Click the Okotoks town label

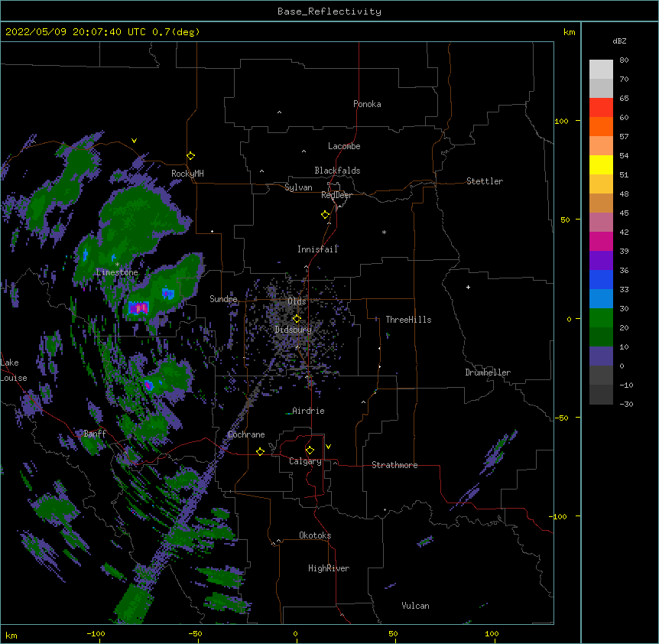pos(315,535)
